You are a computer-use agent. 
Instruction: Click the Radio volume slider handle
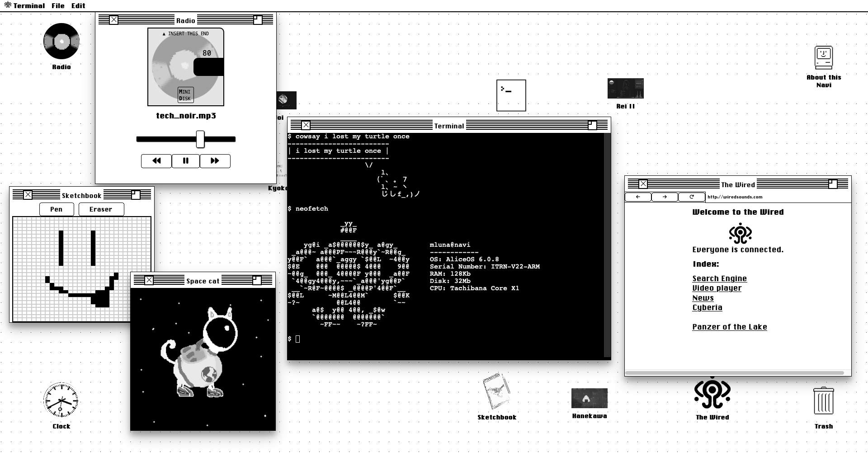point(200,139)
